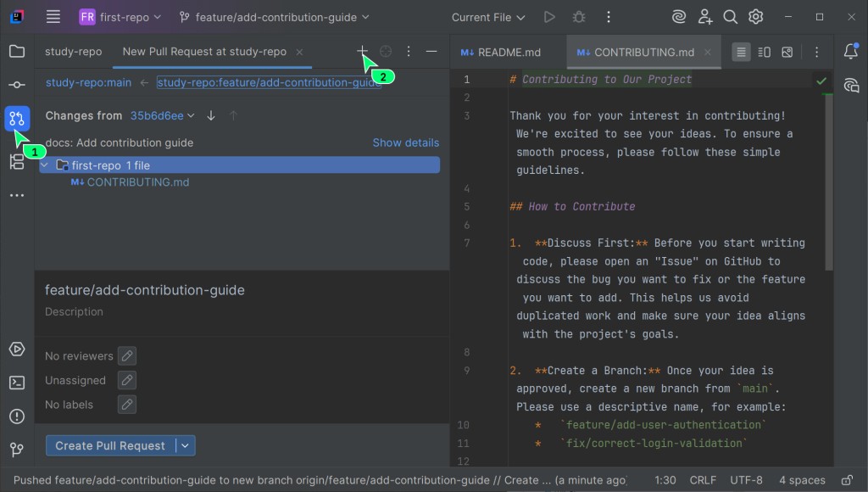Screen dimensions: 868x492
Task: Open editor tabs options menu
Action: [816, 52]
